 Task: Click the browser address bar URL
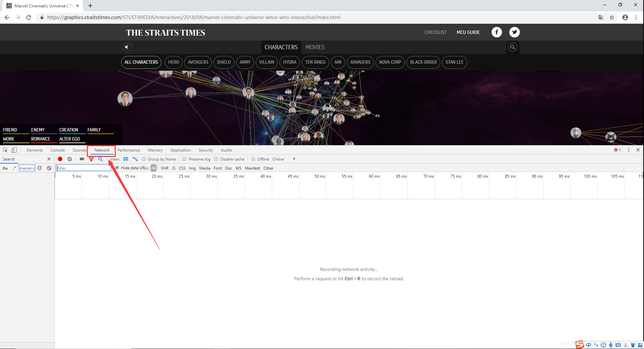click(x=194, y=17)
